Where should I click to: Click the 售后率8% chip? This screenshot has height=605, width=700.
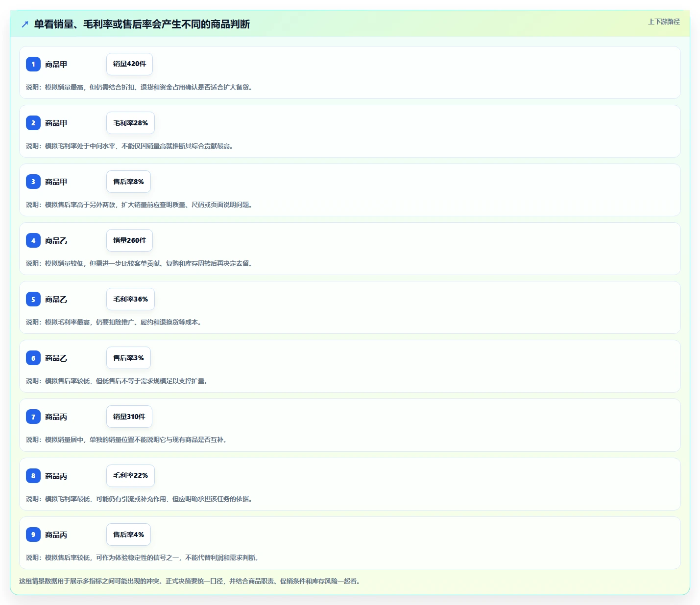[x=128, y=182]
